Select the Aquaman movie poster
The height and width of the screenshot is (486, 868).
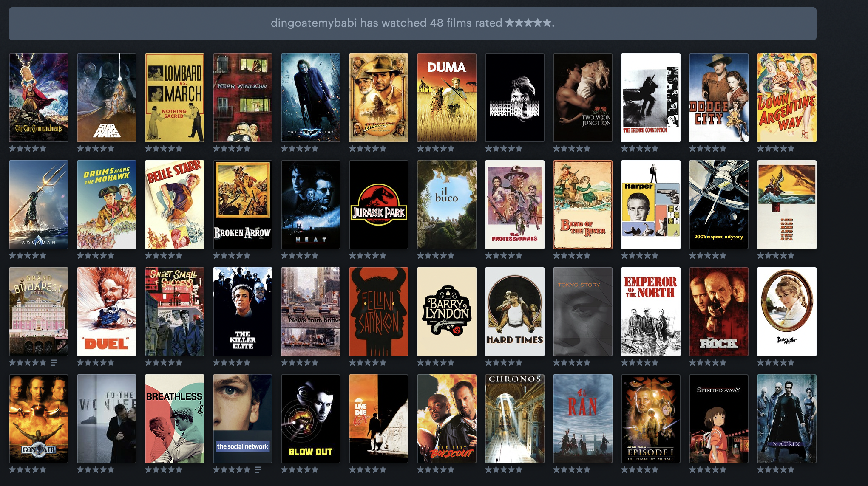click(39, 205)
